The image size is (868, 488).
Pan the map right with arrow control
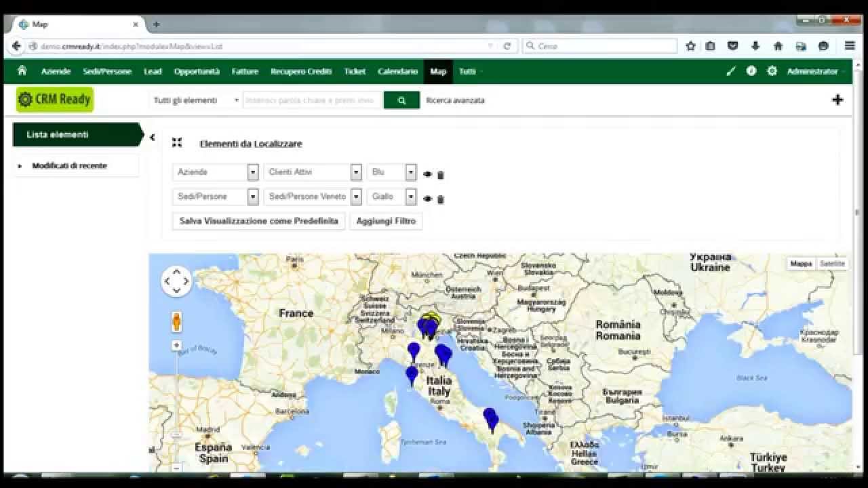[x=186, y=281]
